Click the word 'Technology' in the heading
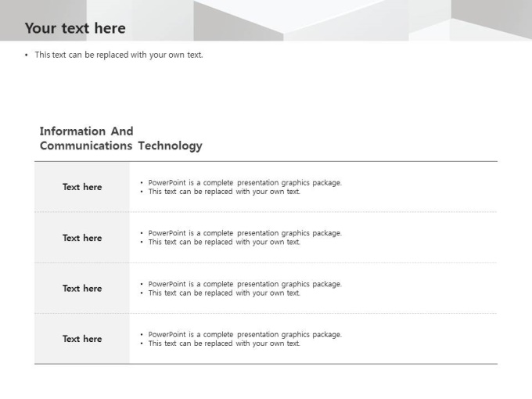Viewport: 532px width, 399px height. pos(171,146)
